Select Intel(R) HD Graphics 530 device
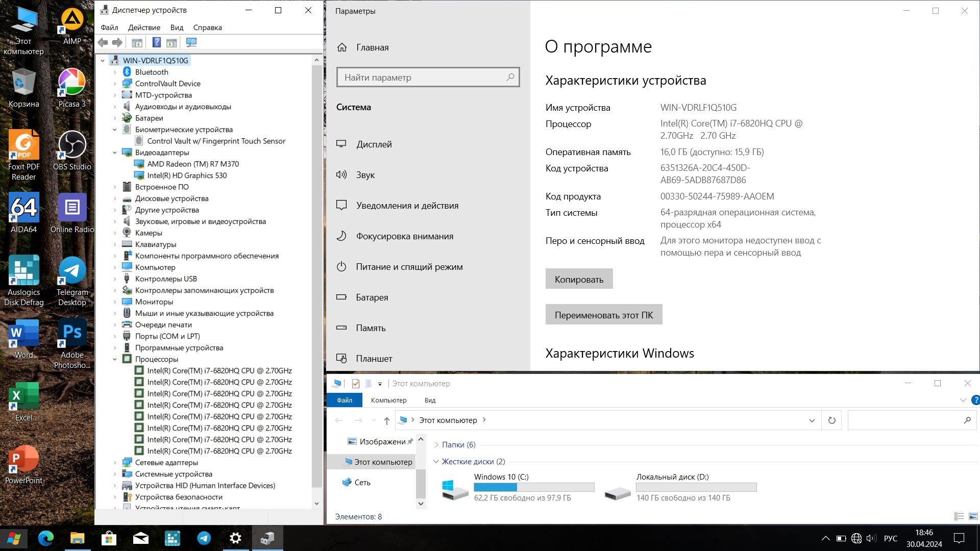This screenshot has height=551, width=980. coord(187,176)
